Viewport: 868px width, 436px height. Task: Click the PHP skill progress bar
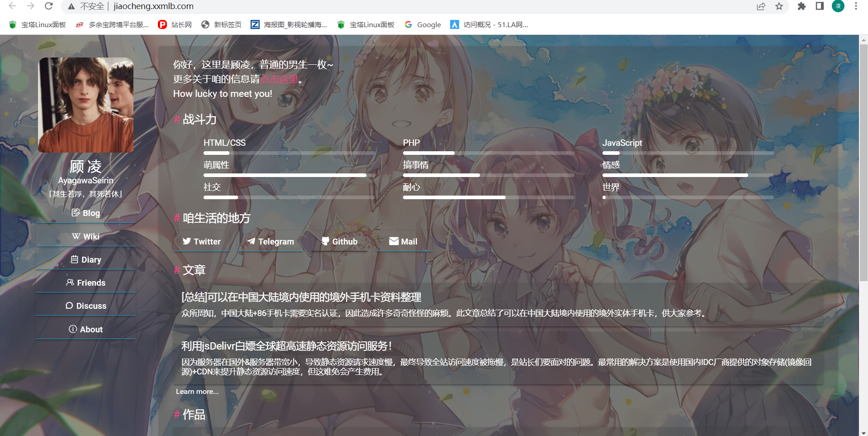tap(489, 153)
